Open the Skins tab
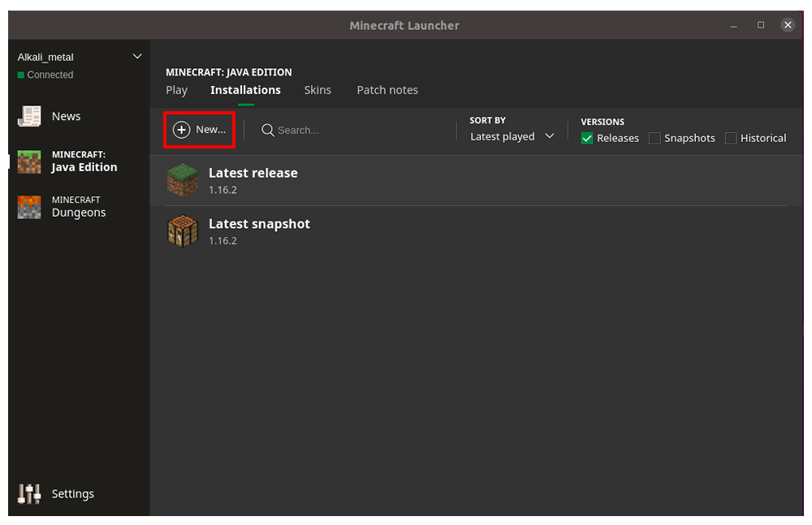 click(x=317, y=90)
